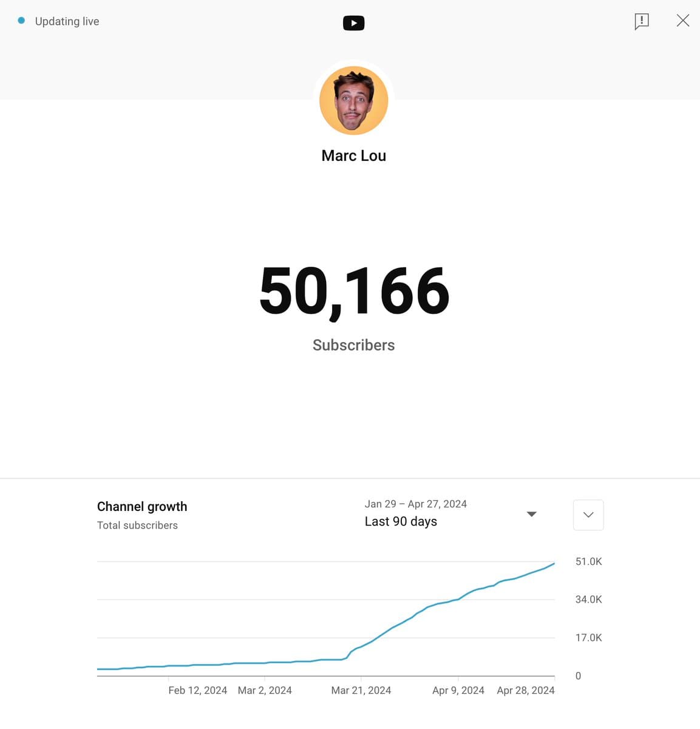700x729 pixels.
Task: Open the send feedback icon
Action: pyautogui.click(x=642, y=21)
